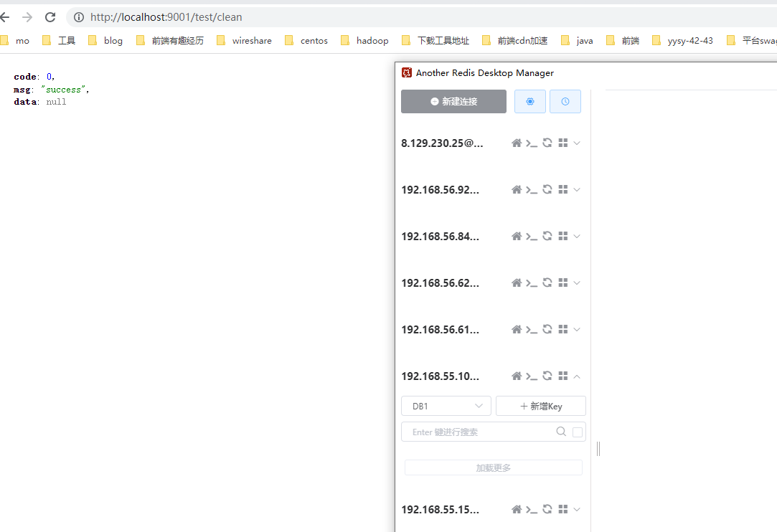
Task: Open menu grid for 192.168.56.61 connection
Action: (x=563, y=329)
